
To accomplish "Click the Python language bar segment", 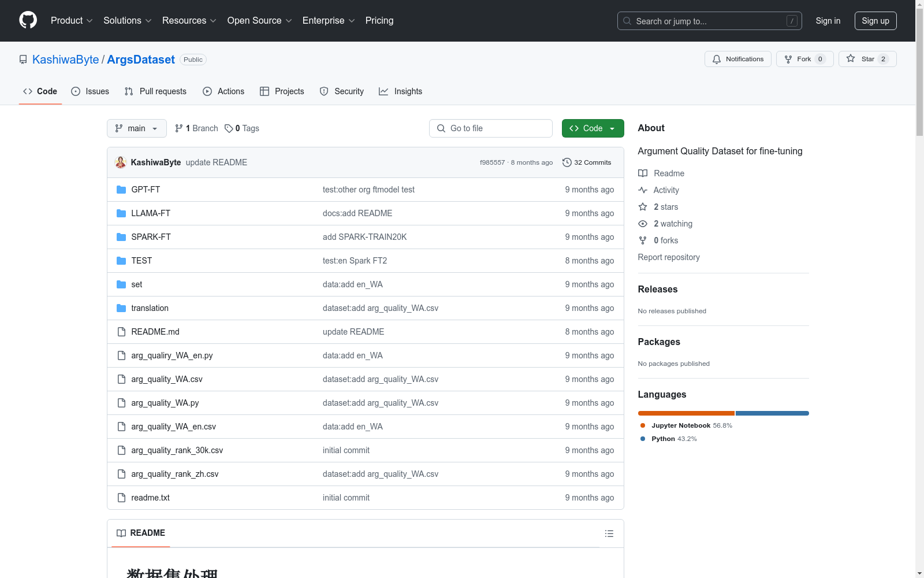I will (x=772, y=413).
